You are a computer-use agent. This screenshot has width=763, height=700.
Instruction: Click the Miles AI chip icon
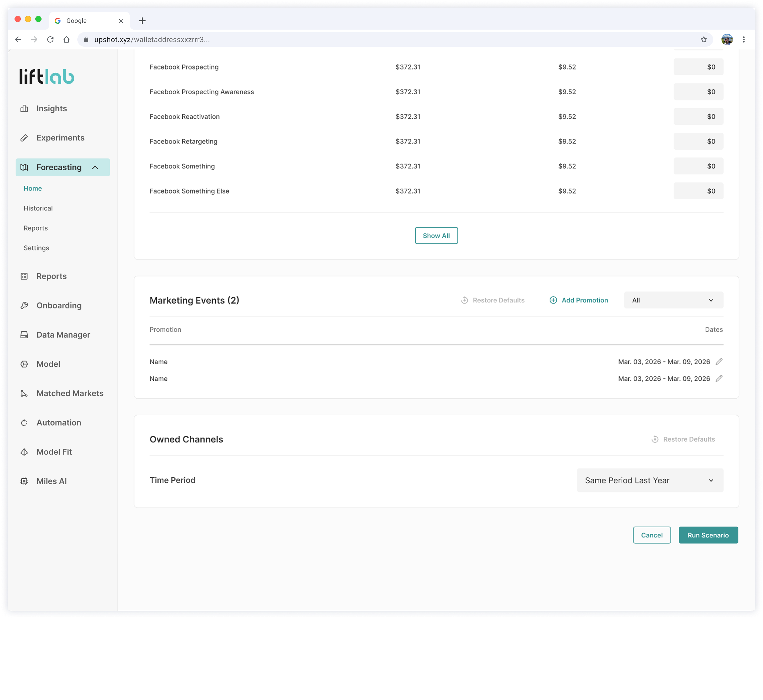pyautogui.click(x=24, y=481)
